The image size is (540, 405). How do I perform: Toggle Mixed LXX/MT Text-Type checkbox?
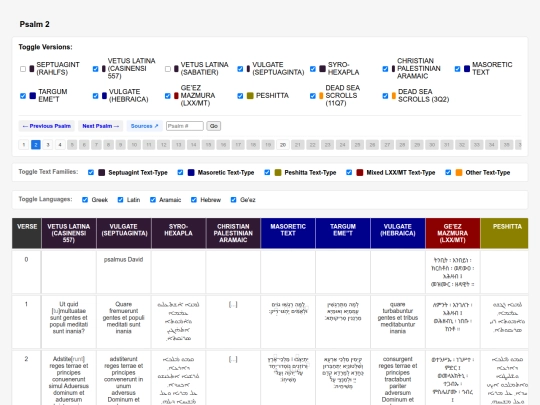click(x=349, y=173)
